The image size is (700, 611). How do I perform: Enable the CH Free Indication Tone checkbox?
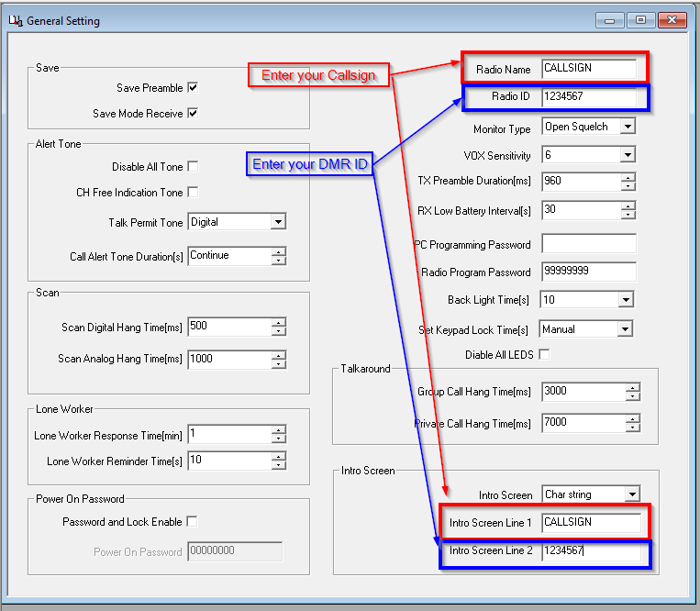pos(193,193)
